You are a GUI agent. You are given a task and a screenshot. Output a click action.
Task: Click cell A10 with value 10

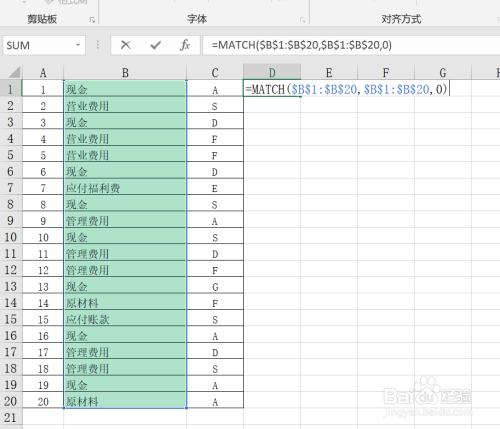pyautogui.click(x=43, y=237)
